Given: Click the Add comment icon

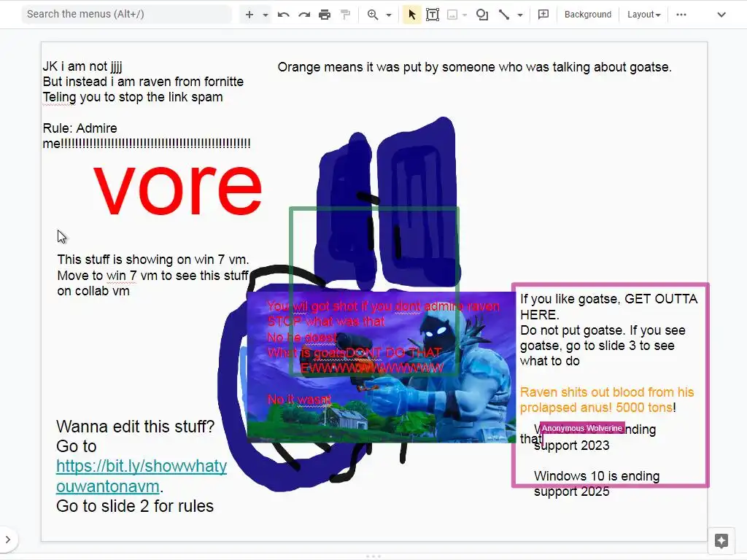Looking at the screenshot, I should (543, 15).
